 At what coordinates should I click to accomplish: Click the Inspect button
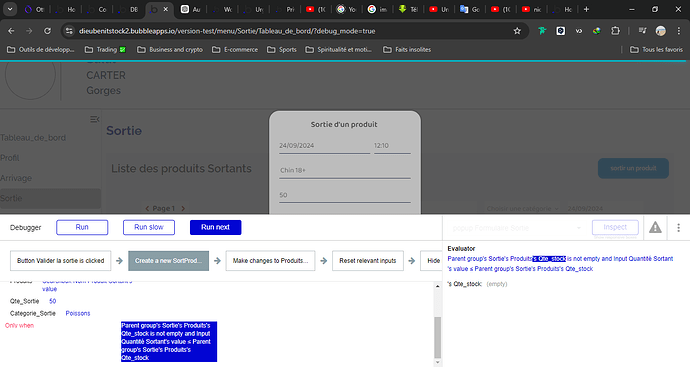(x=615, y=228)
